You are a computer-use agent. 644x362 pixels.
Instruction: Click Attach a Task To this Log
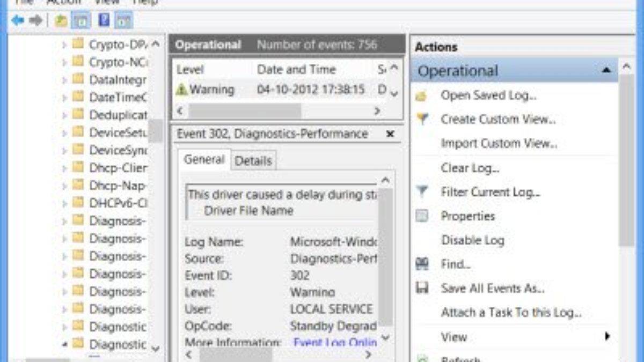[511, 313]
